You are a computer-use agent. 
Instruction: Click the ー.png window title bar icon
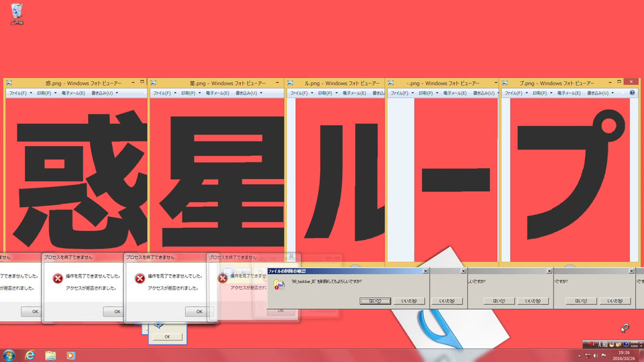click(390, 83)
